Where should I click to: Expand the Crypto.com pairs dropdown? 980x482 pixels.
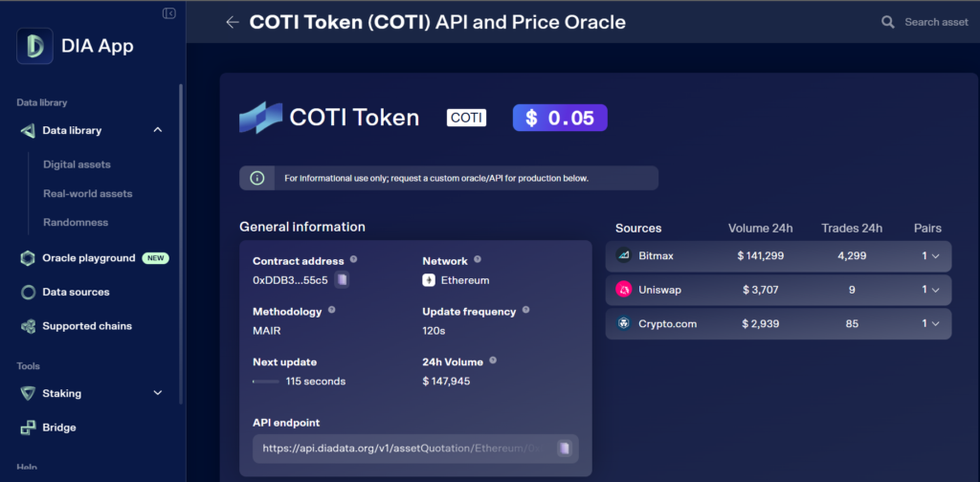pyautogui.click(x=930, y=323)
